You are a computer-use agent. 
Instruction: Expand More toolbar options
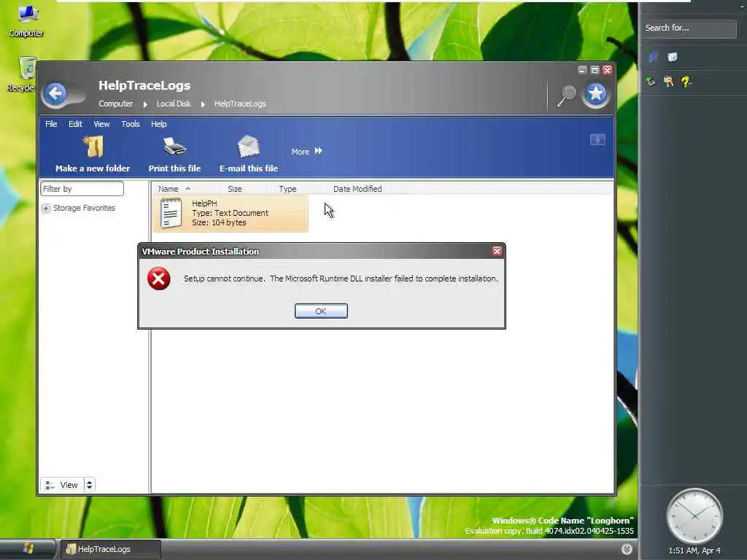tap(307, 152)
